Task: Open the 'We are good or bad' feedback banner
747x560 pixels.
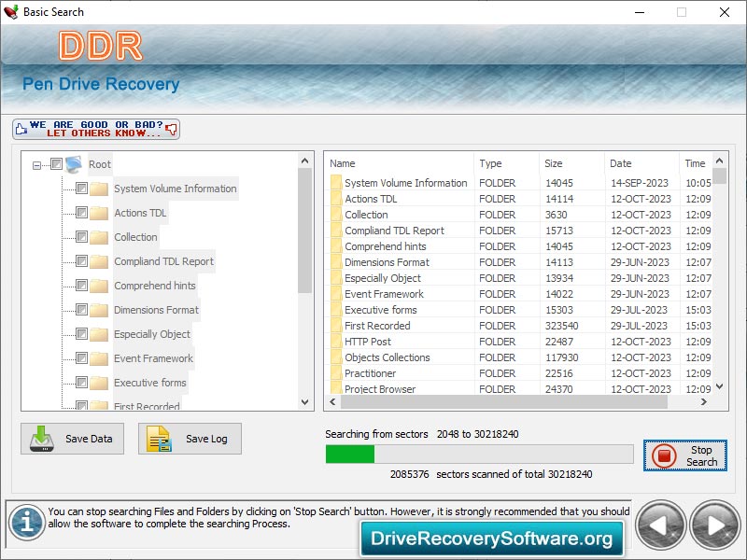Action: [x=96, y=129]
